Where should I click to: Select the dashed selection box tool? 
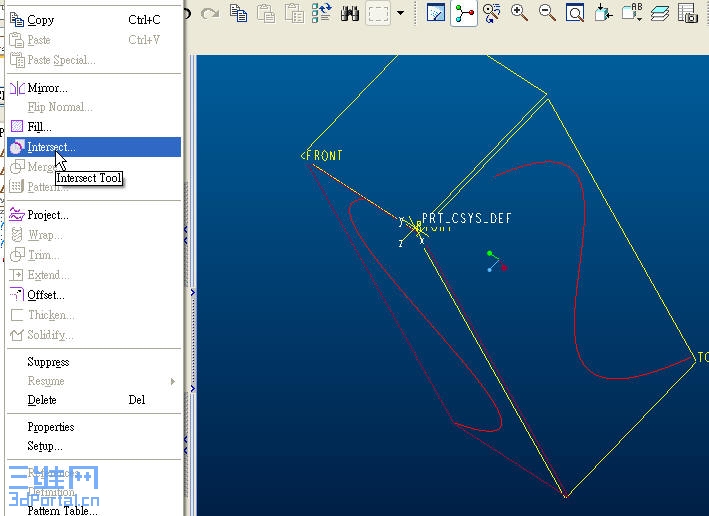(x=378, y=14)
